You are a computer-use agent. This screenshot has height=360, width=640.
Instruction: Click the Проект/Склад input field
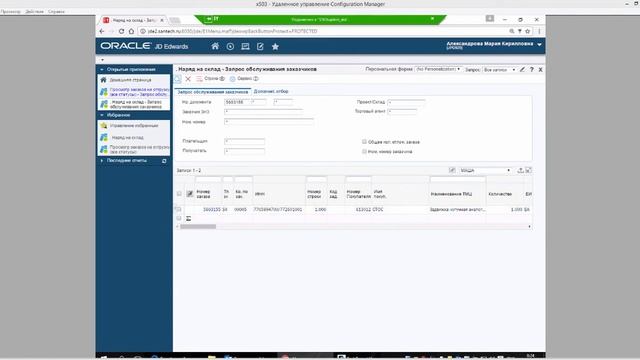[x=406, y=102]
